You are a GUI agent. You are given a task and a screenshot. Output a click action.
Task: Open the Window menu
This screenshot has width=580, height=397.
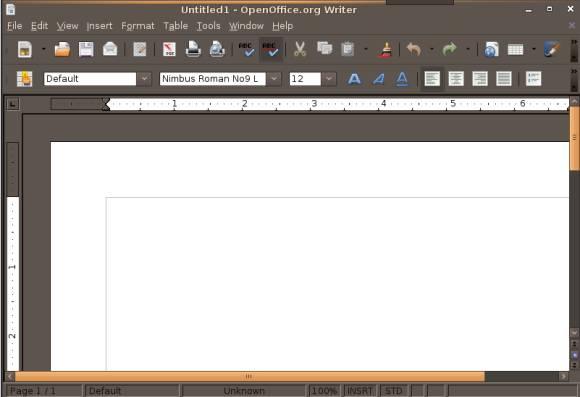tap(246, 26)
